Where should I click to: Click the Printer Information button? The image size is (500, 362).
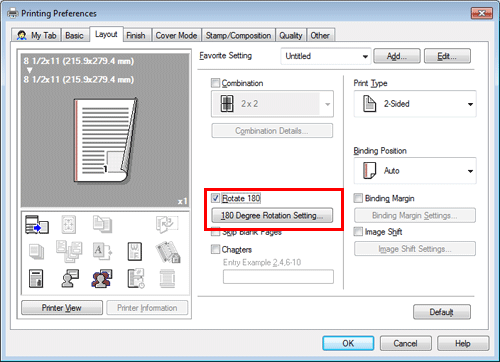147,308
